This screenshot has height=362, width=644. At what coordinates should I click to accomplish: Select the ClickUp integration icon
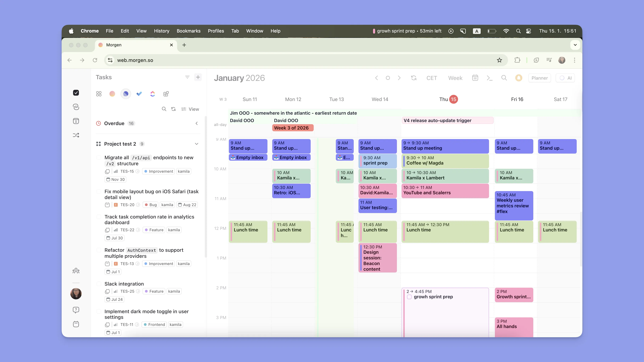click(x=152, y=94)
